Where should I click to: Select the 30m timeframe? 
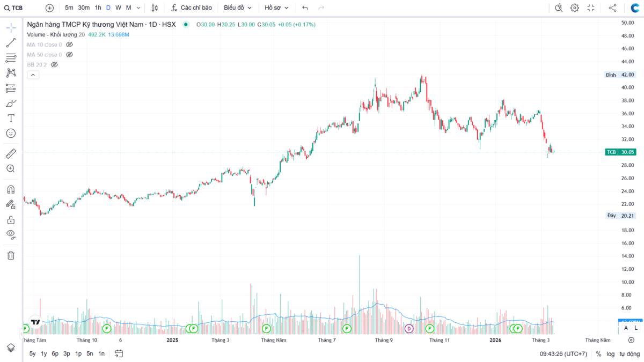pyautogui.click(x=84, y=8)
